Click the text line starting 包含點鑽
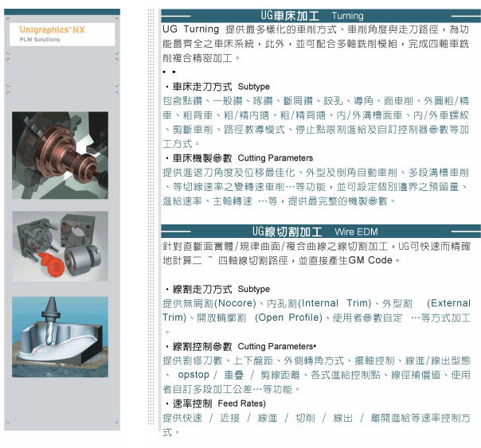 click(315, 101)
